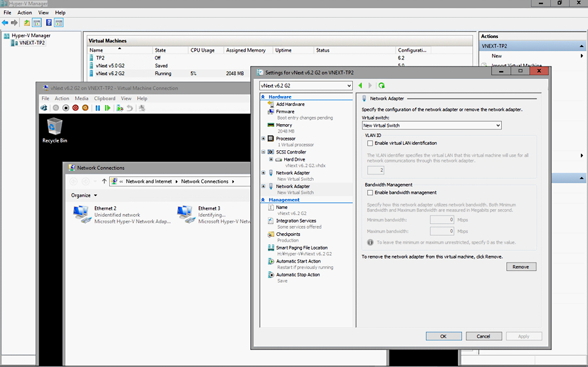Click the Checkpoint icon in VM Connection toolbar

pos(120,108)
